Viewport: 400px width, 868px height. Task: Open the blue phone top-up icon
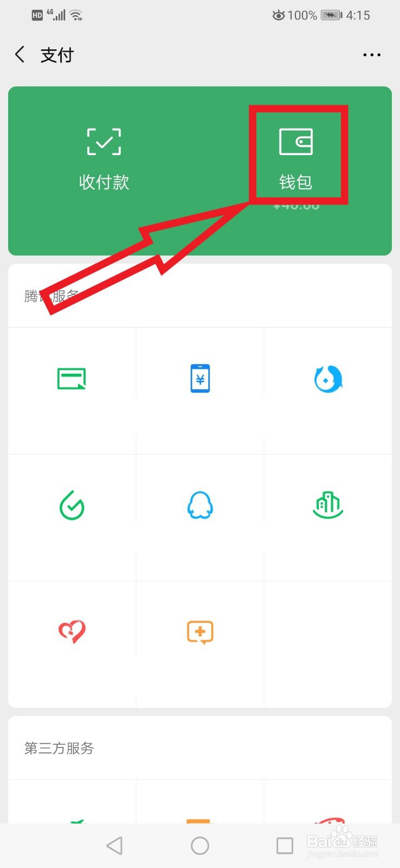[200, 378]
